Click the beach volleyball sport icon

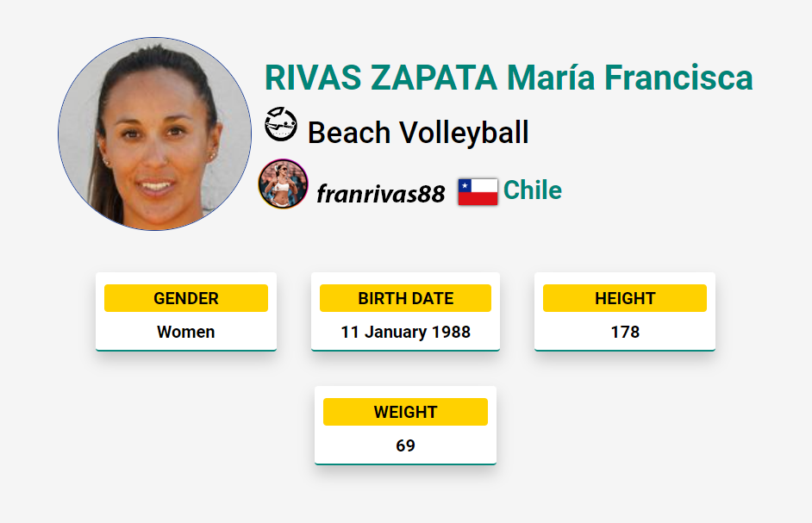tap(281, 124)
